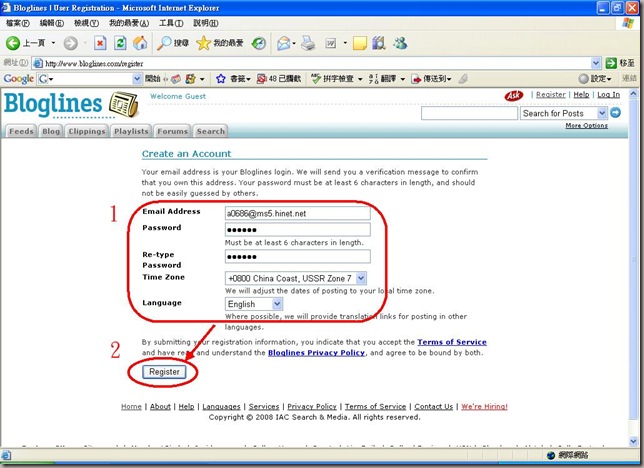Click the Google toolbar translate icon

(373, 78)
